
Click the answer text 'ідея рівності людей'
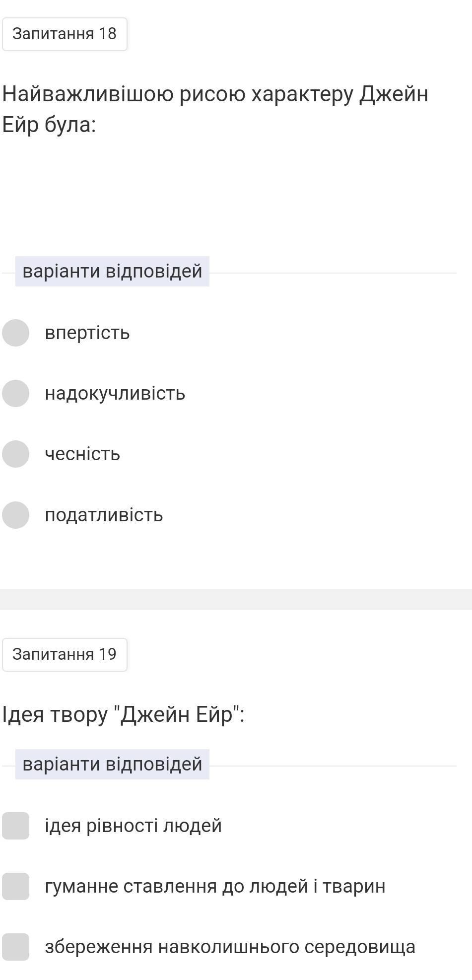tap(133, 826)
